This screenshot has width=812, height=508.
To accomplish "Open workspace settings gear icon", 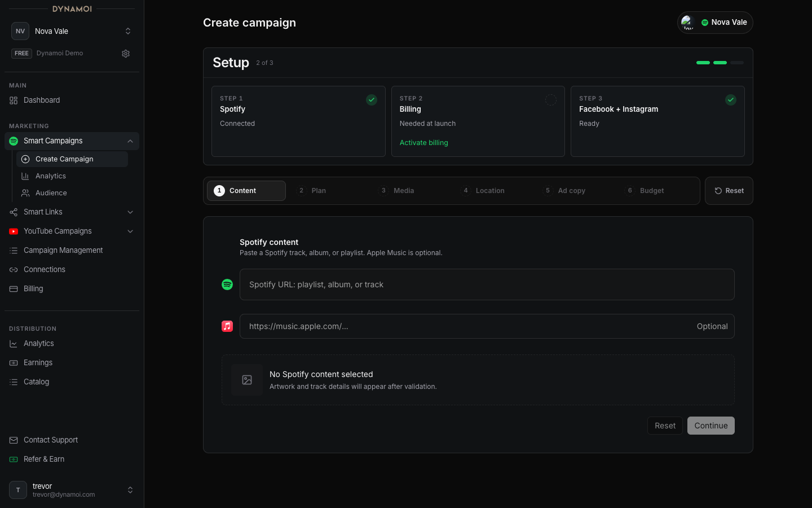I will coord(126,54).
